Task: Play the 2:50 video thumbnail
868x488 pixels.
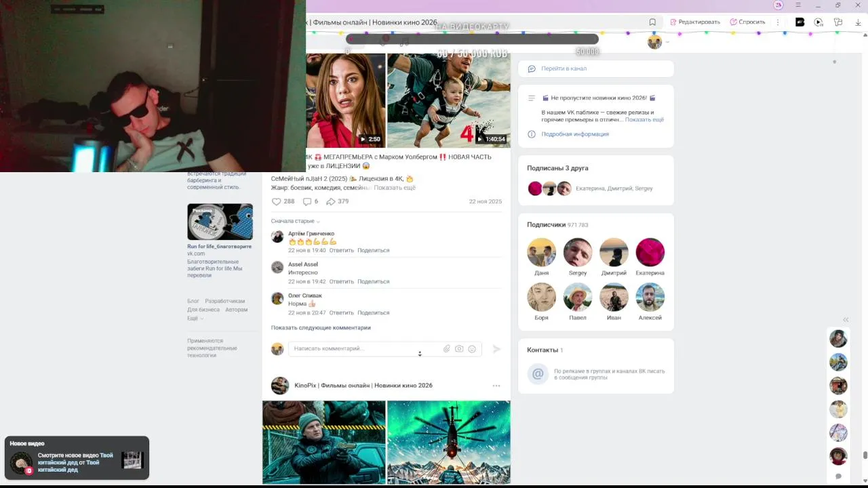Action: pyautogui.click(x=346, y=100)
